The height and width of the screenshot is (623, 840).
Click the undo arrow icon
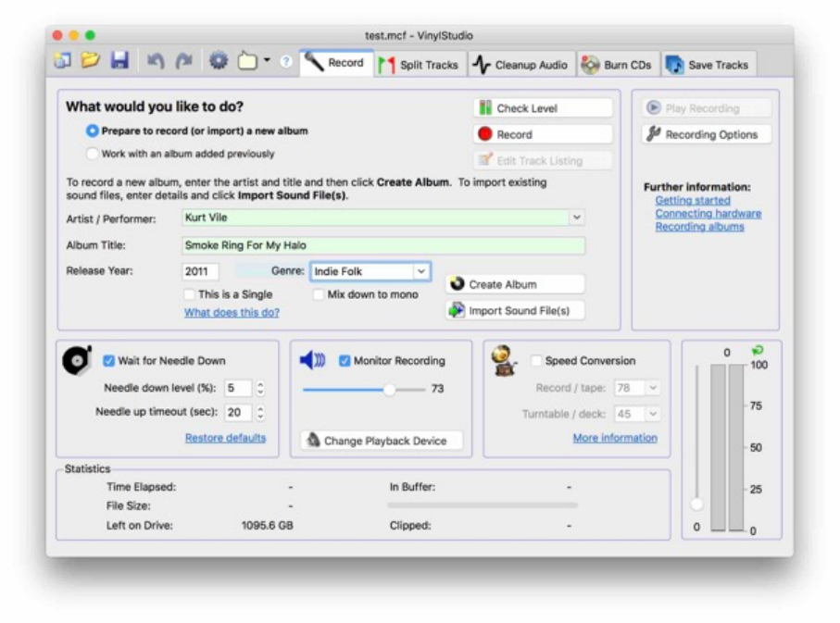pos(156,61)
